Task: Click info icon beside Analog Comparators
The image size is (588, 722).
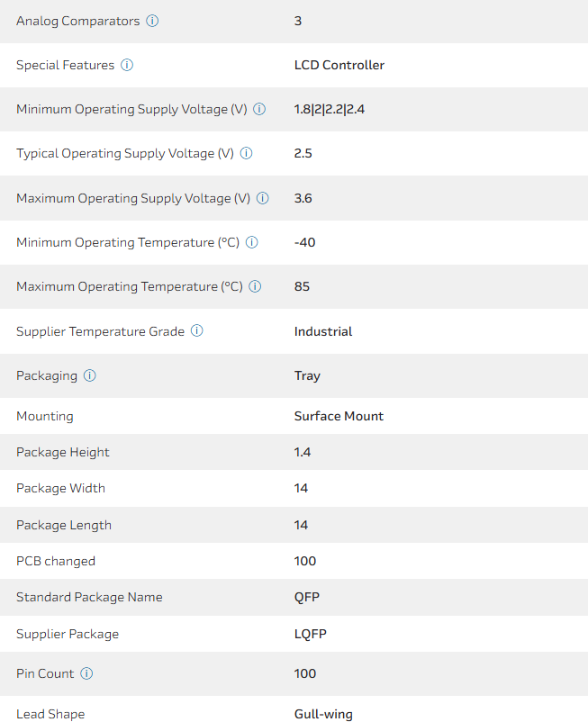Action: pyautogui.click(x=152, y=21)
